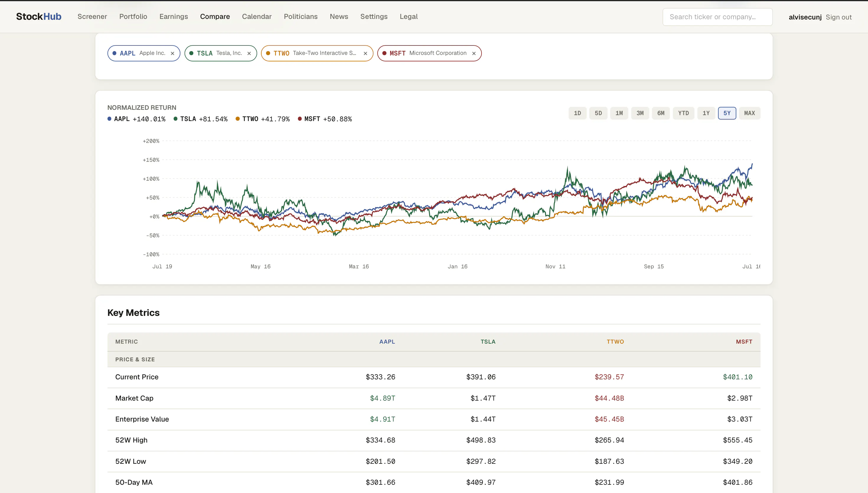Click the alvisecunj username
Image resolution: width=868 pixels, height=493 pixels.
click(x=805, y=17)
